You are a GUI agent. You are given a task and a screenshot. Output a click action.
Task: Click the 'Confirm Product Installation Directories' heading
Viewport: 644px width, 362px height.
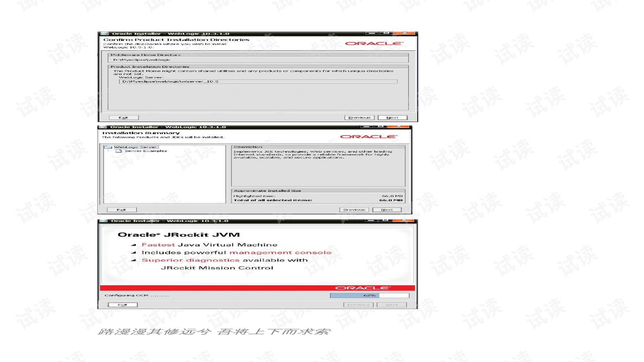176,40
